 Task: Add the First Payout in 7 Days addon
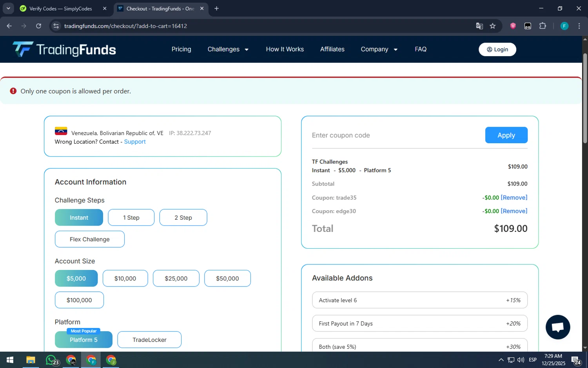click(x=420, y=323)
